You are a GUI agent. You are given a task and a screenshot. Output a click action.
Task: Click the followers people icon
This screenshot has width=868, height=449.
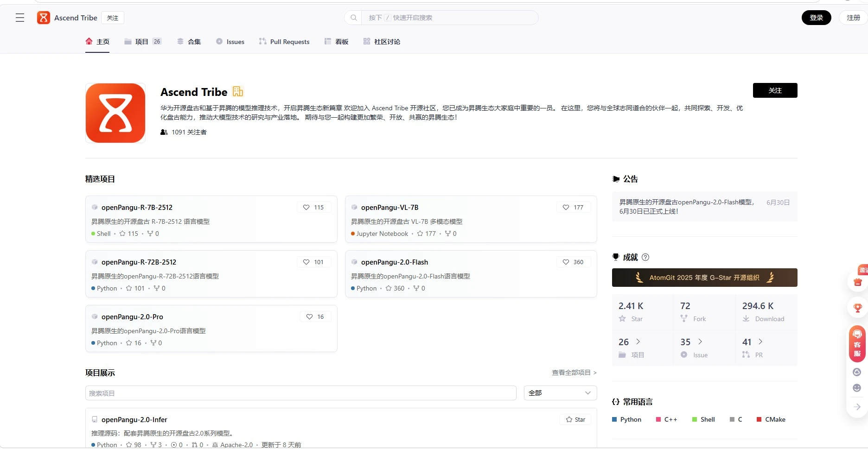(164, 132)
